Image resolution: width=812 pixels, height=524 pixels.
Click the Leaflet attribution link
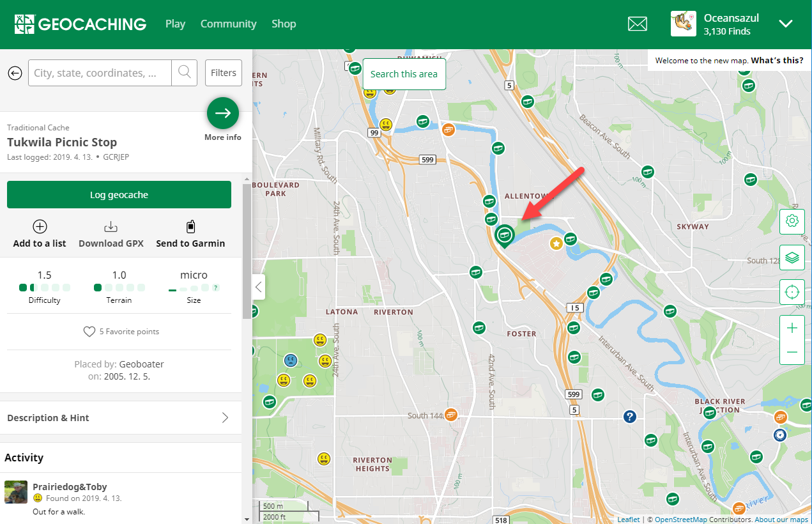click(628, 520)
